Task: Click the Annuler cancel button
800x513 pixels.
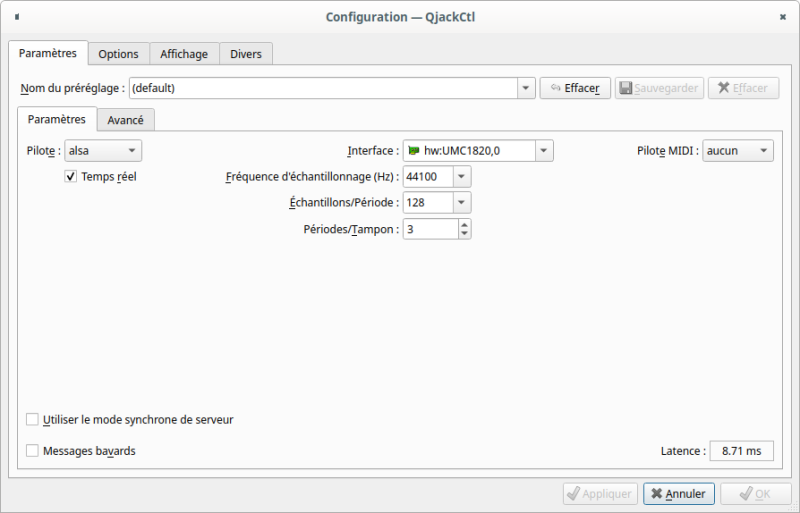Action: 678,494
